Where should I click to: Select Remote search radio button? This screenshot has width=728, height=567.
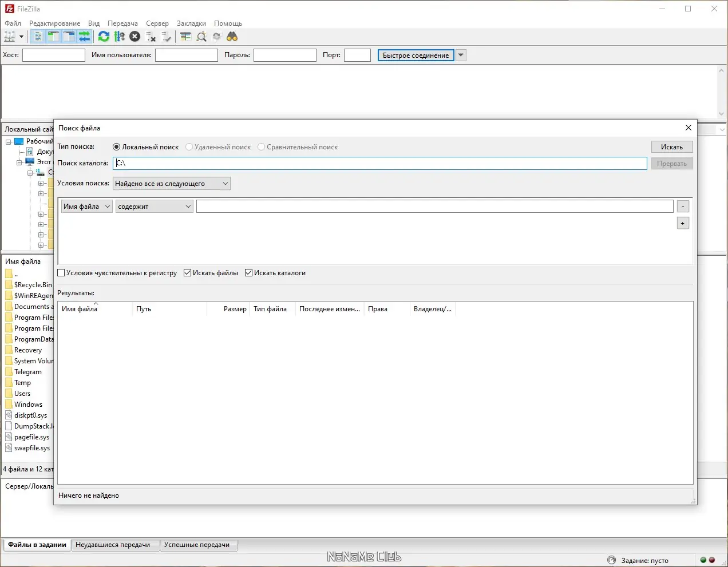coord(189,147)
